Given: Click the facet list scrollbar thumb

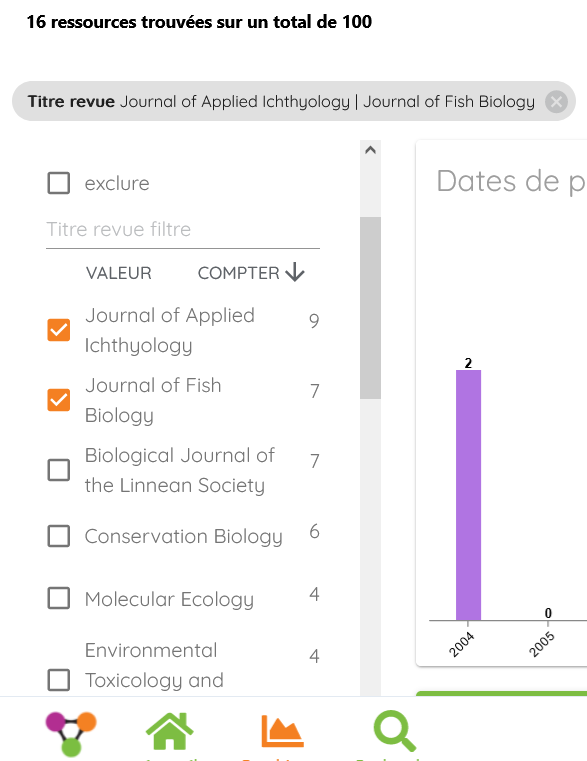Looking at the screenshot, I should pos(370,308).
